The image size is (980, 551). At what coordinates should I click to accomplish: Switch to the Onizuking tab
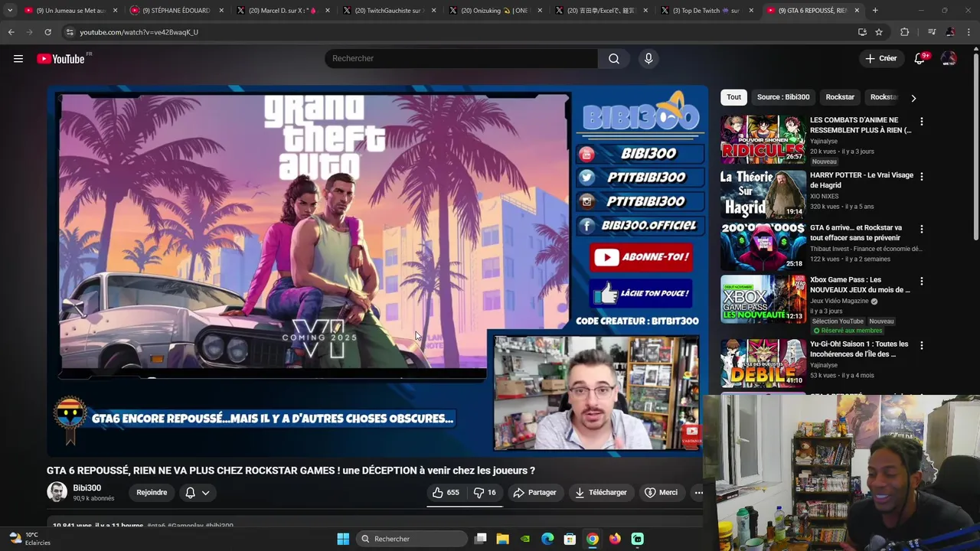coord(495,11)
